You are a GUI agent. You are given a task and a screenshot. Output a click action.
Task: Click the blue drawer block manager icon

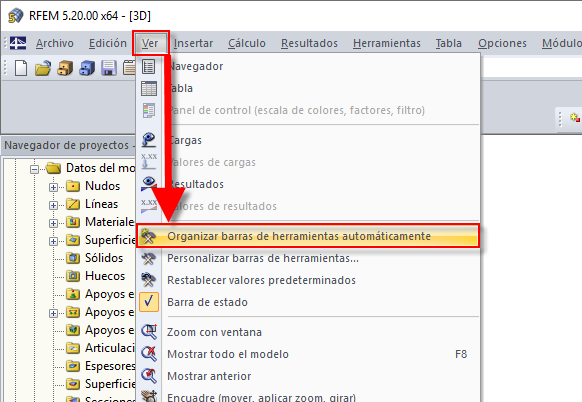[87, 68]
